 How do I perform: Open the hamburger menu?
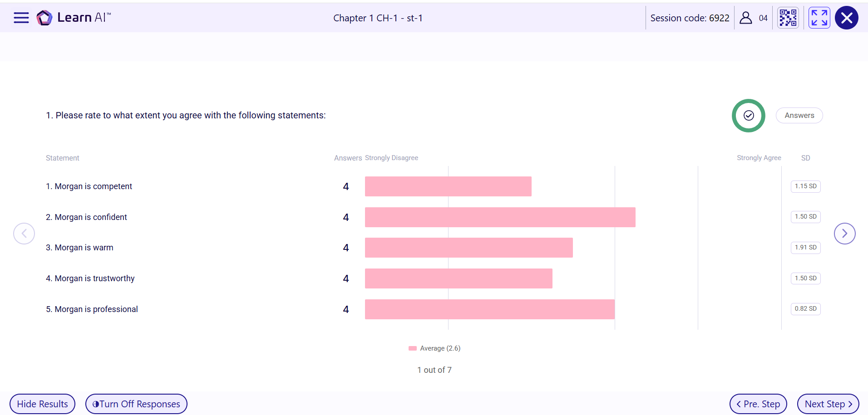(x=21, y=18)
